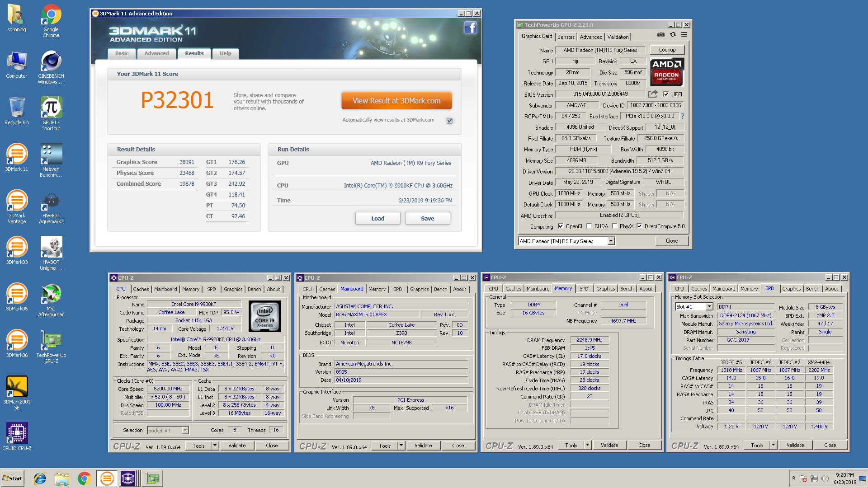The image size is (868, 488).
Task: Launch CINEBENCH Windows shortcut
Action: click(x=51, y=68)
